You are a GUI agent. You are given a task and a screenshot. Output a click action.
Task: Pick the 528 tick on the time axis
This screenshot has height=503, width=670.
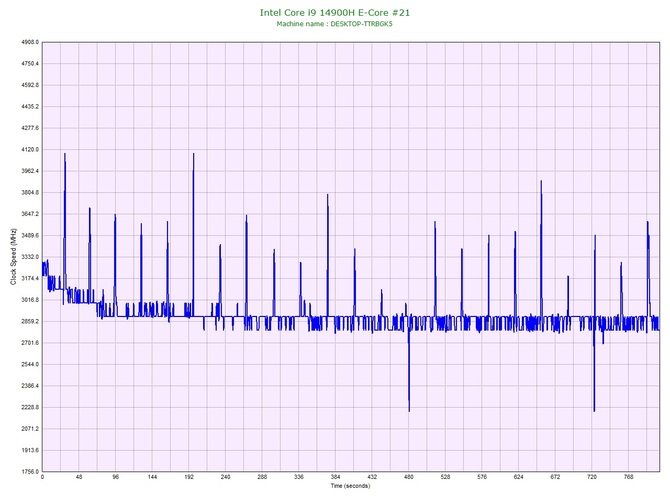click(x=445, y=477)
